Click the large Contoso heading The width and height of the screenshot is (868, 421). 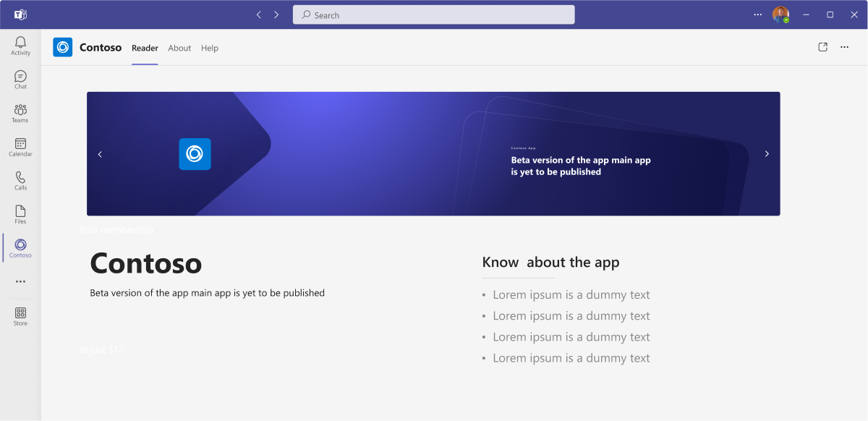click(x=146, y=263)
